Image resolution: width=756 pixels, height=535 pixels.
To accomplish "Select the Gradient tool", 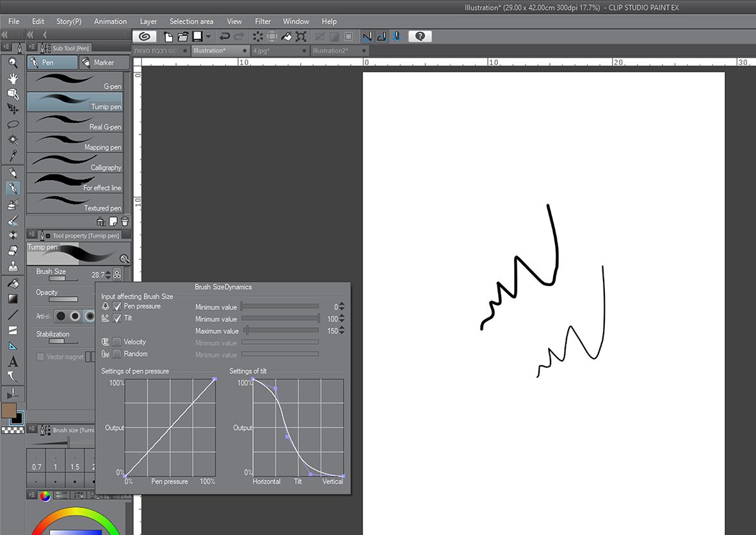I will 13,299.
